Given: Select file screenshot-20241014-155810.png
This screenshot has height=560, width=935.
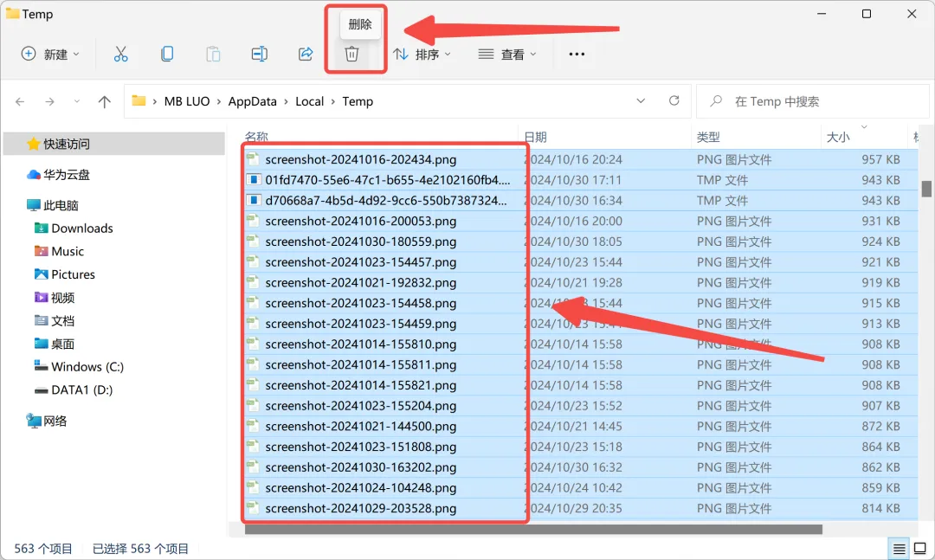Looking at the screenshot, I should coord(360,344).
